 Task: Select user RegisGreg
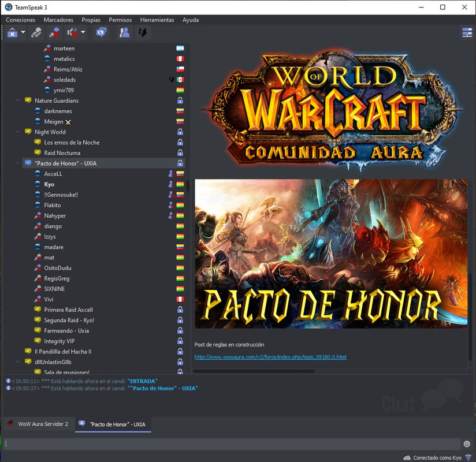pos(57,278)
